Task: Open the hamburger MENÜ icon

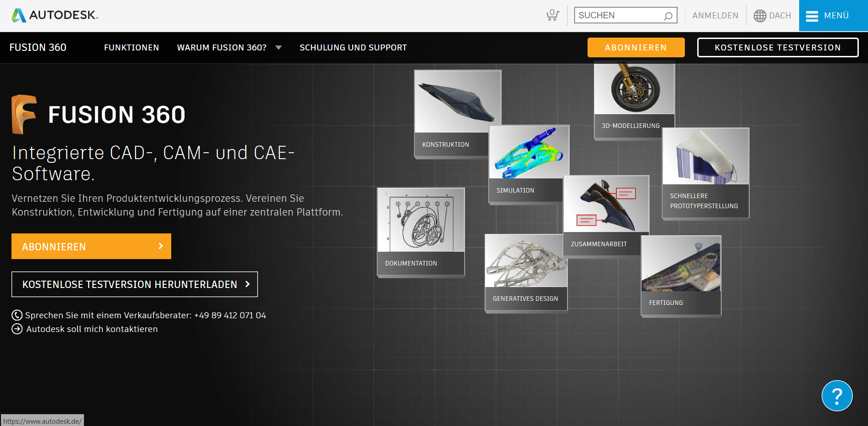Action: click(812, 16)
